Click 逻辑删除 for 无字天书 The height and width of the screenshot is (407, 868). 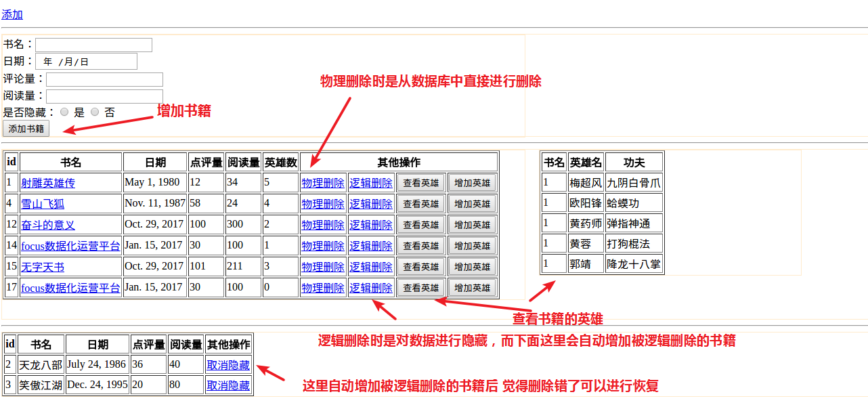[371, 267]
